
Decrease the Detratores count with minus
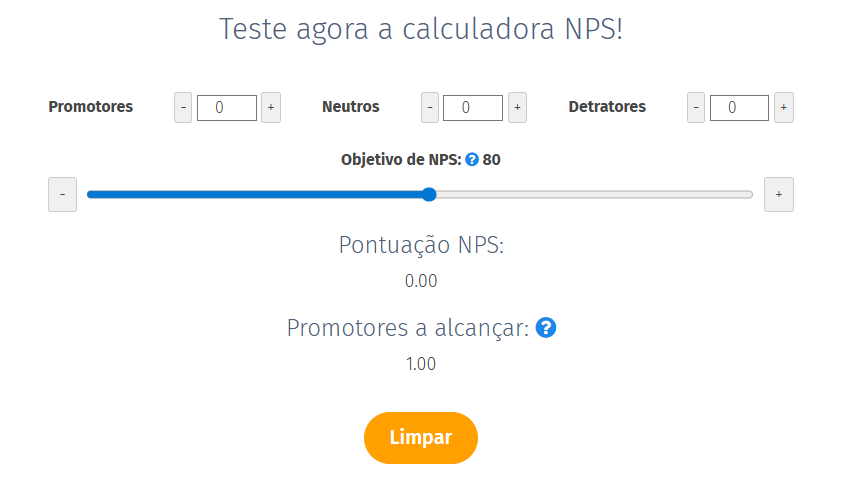696,107
